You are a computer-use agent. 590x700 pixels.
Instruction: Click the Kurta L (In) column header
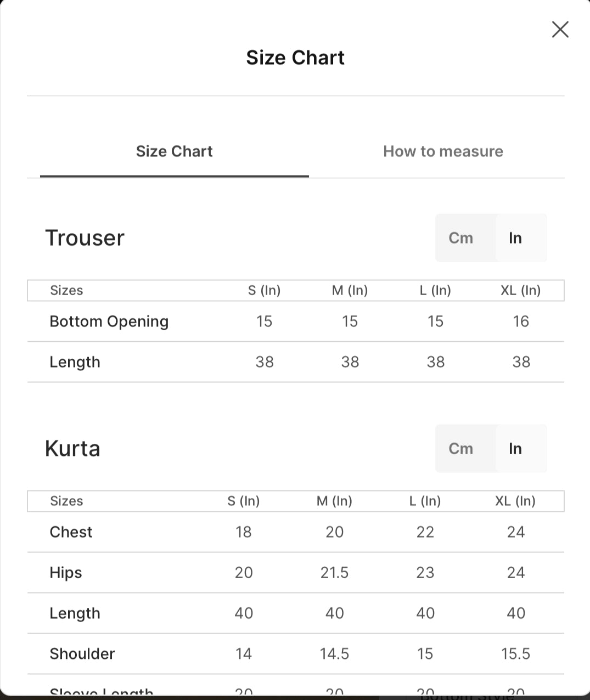click(x=425, y=501)
